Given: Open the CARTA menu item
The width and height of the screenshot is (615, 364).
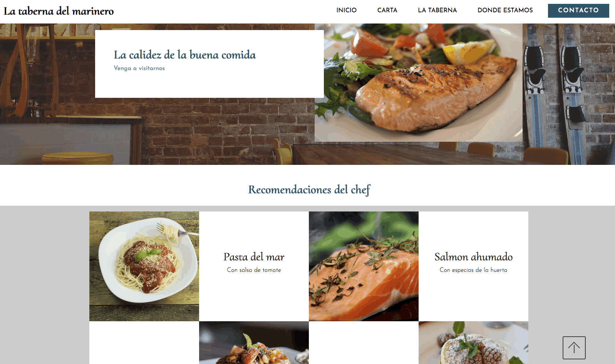Looking at the screenshot, I should pos(387,10).
